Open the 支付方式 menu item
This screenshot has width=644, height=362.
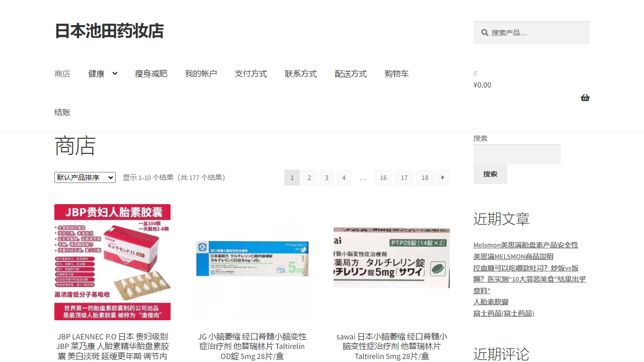[251, 74]
